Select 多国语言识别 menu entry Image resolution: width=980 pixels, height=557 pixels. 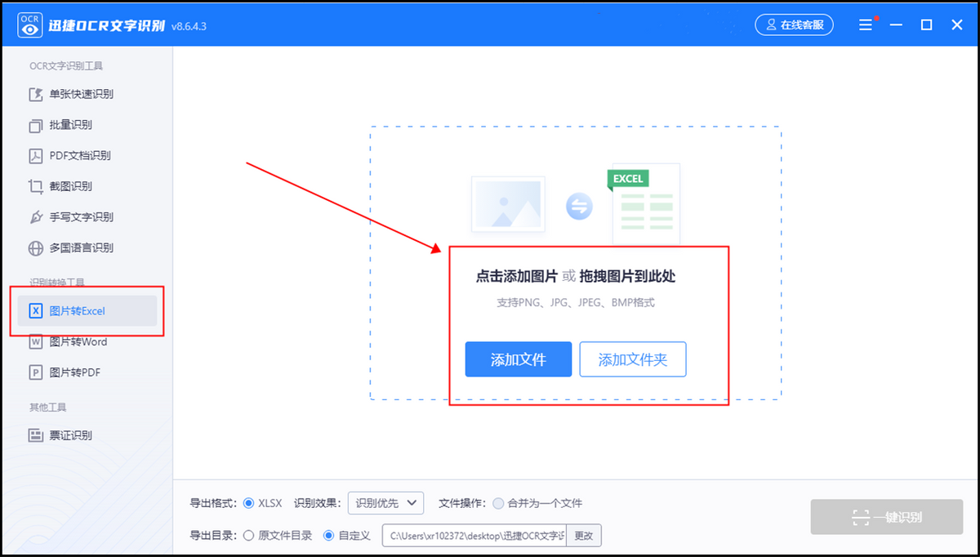(82, 248)
